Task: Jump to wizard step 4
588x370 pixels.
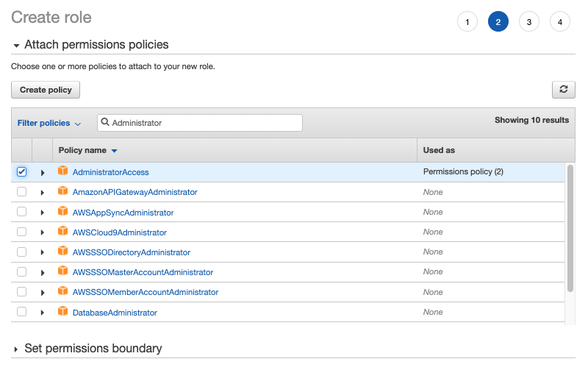Action: coord(560,22)
